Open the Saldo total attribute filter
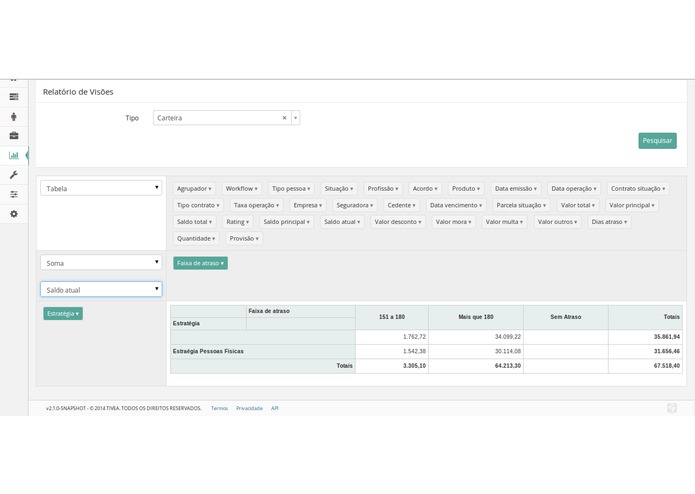Screen dimensions: 695x494 coord(194,222)
